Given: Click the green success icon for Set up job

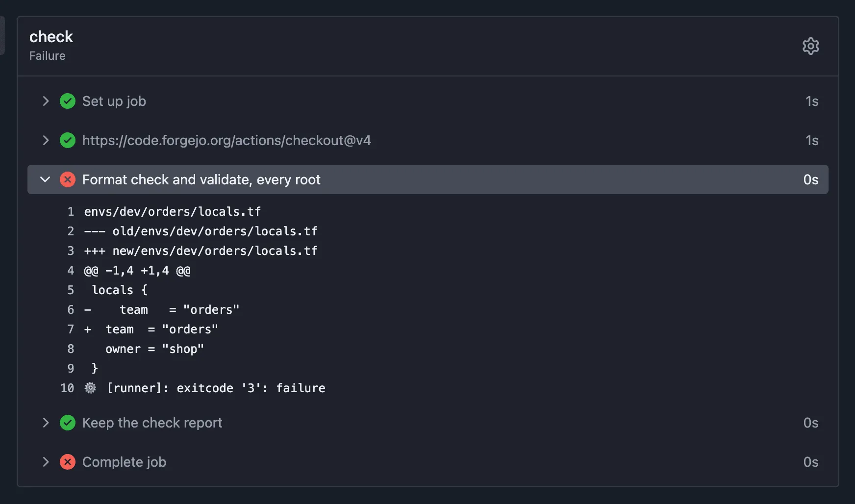Looking at the screenshot, I should click(68, 101).
